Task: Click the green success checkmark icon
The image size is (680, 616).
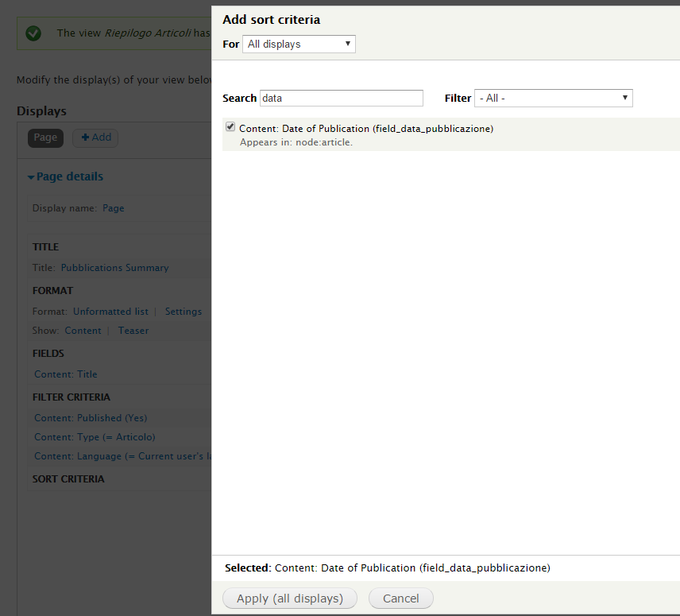Action: pyautogui.click(x=33, y=33)
